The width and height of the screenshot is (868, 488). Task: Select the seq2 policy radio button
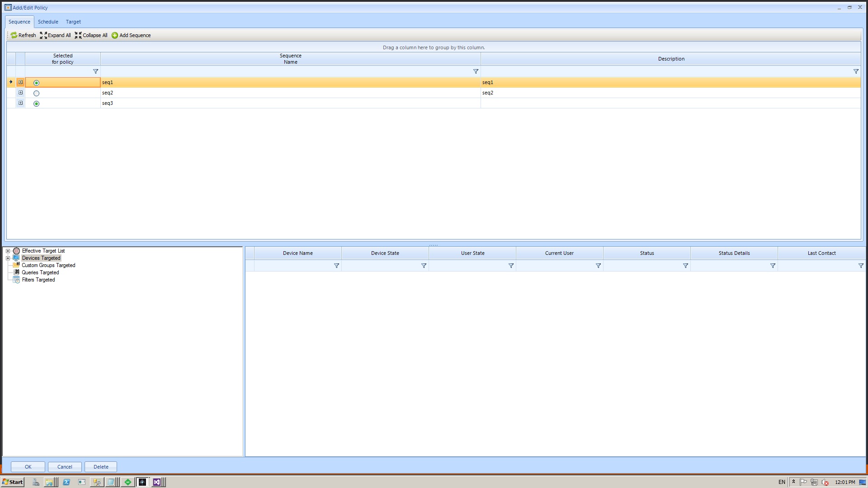coord(37,93)
